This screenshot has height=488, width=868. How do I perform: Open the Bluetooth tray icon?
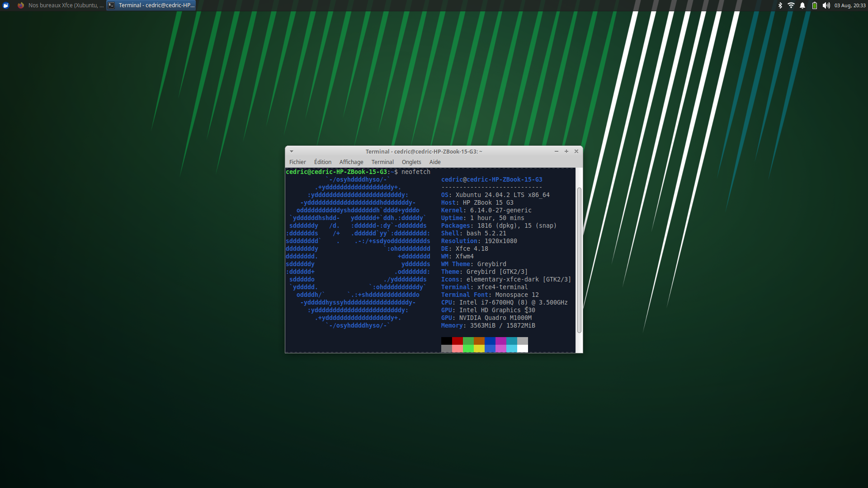(x=780, y=5)
